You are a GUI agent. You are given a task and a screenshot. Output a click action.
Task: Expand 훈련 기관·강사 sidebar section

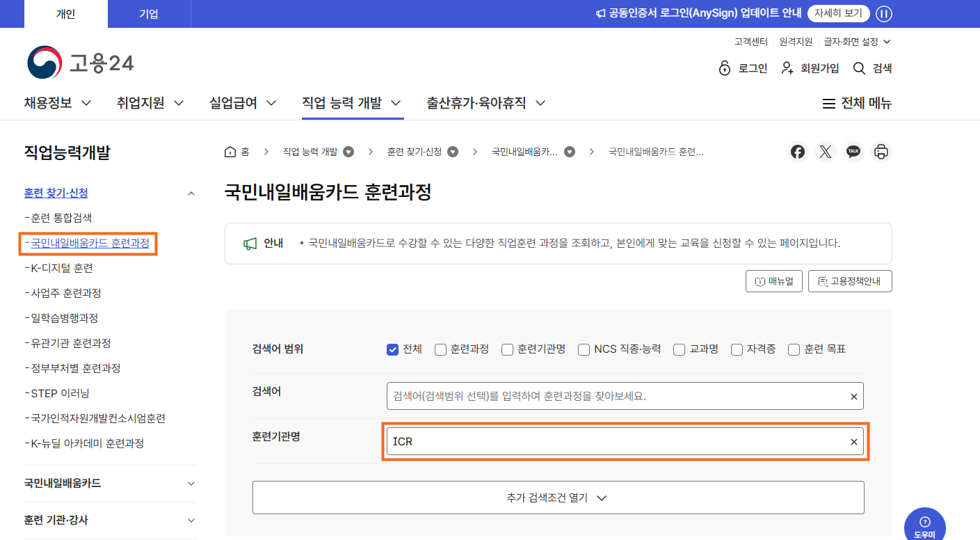[111, 520]
